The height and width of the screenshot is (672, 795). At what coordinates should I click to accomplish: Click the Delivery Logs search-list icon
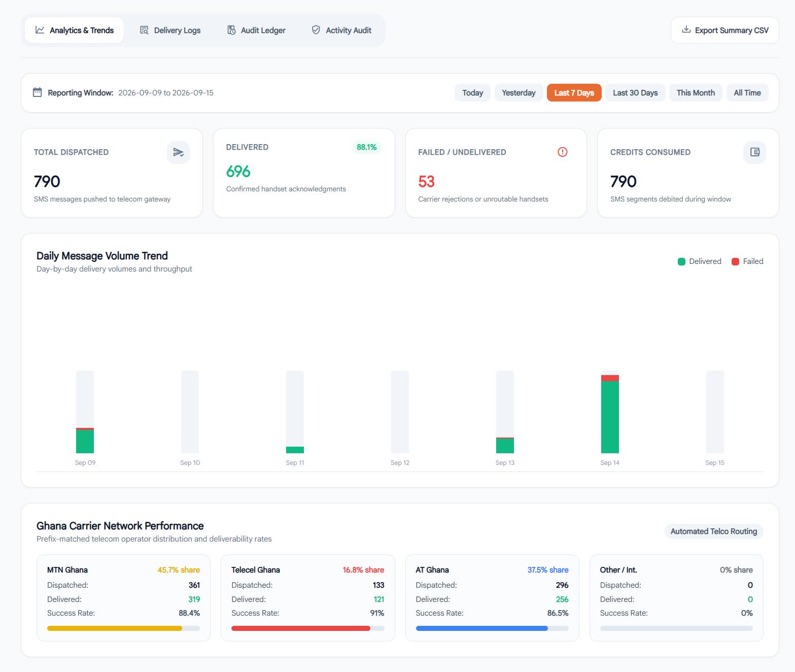pos(144,30)
